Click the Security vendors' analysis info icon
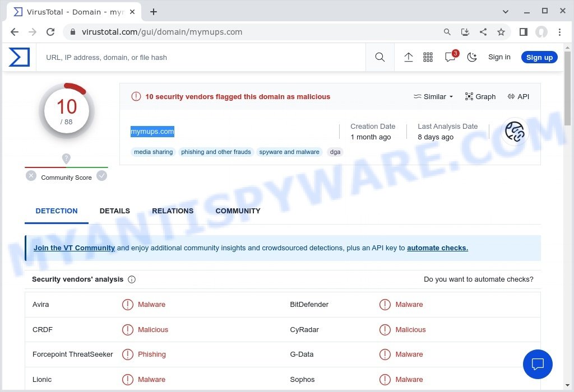The width and height of the screenshot is (574, 392). click(132, 279)
